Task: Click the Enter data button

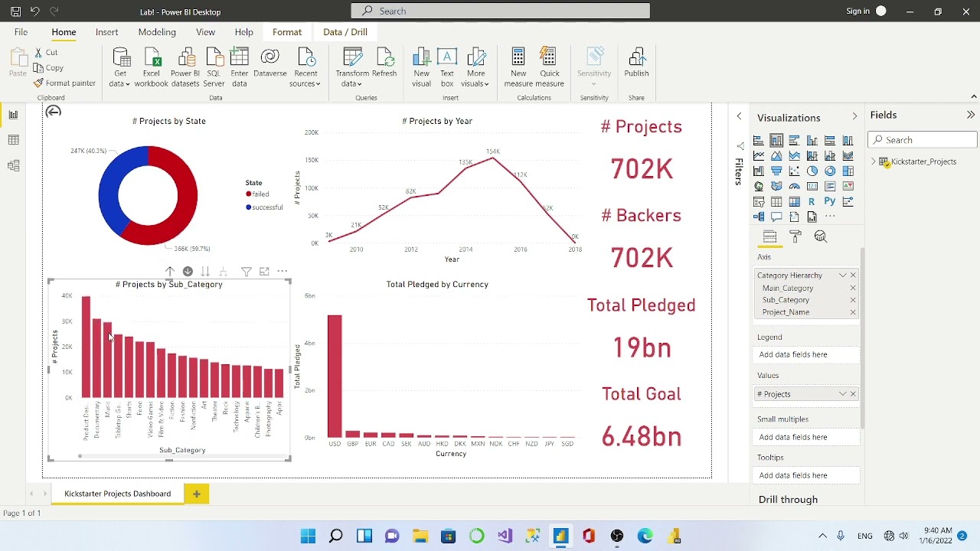Action: 240,68
